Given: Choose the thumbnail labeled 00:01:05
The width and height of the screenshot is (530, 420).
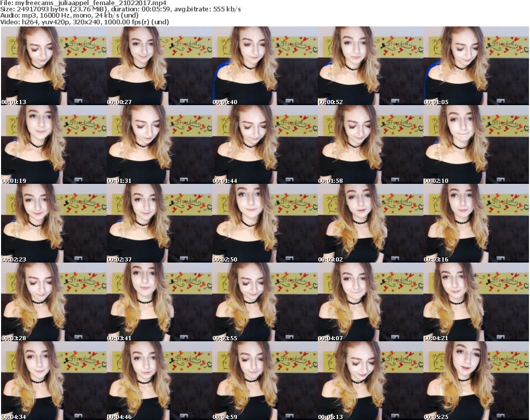Looking at the screenshot, I should [x=476, y=66].
